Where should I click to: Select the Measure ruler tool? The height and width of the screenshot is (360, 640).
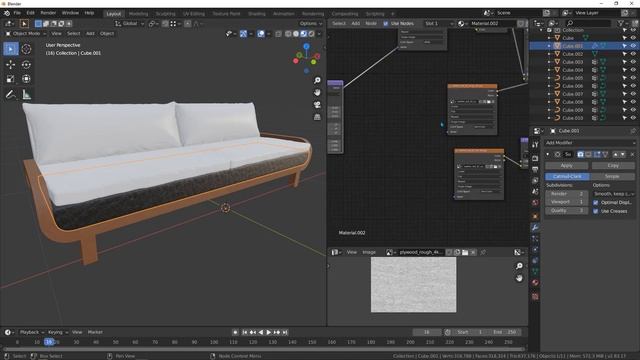pos(26,95)
